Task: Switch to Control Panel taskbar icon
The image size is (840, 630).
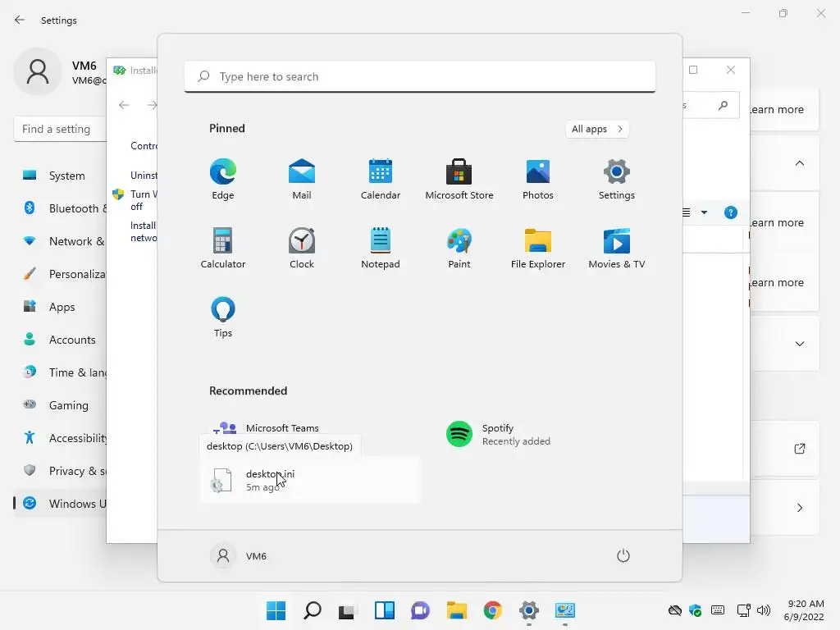Action: tap(564, 610)
